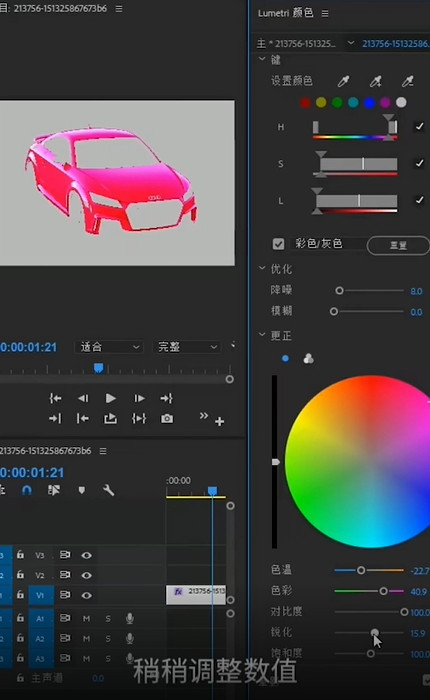The width and height of the screenshot is (430, 700).
Task: Click the add marker icon in timeline
Action: coord(81,491)
